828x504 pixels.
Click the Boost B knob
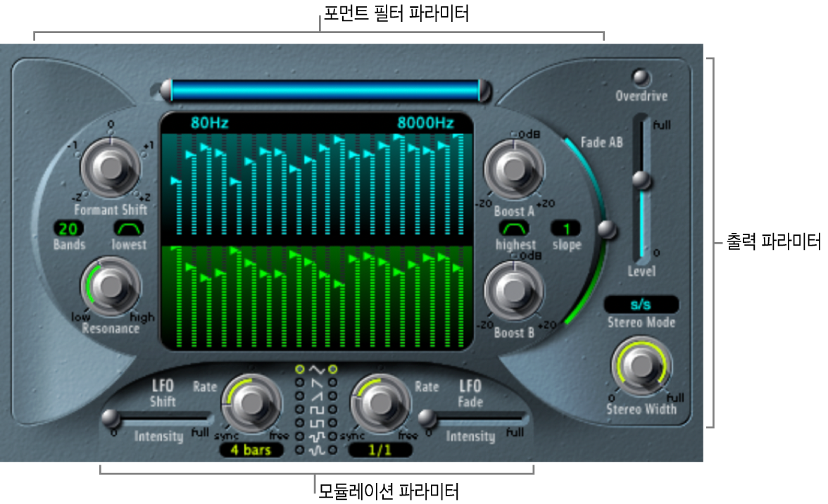[x=514, y=289]
